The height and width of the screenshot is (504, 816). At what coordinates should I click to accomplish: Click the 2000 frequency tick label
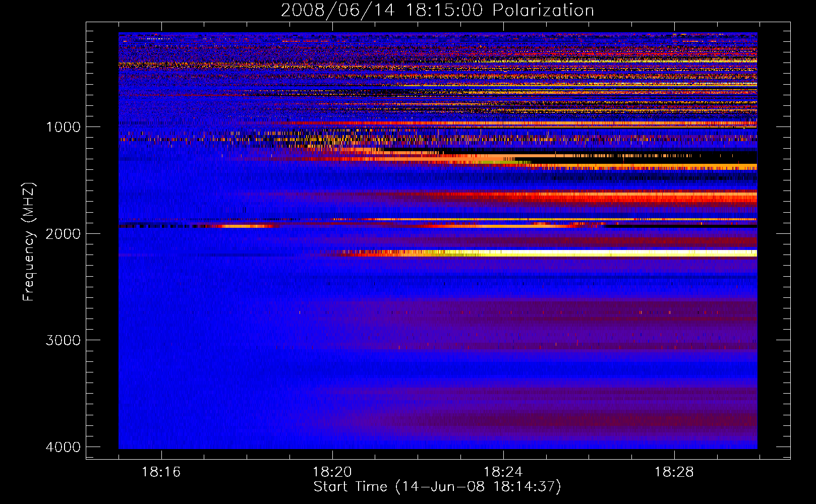[x=63, y=233]
